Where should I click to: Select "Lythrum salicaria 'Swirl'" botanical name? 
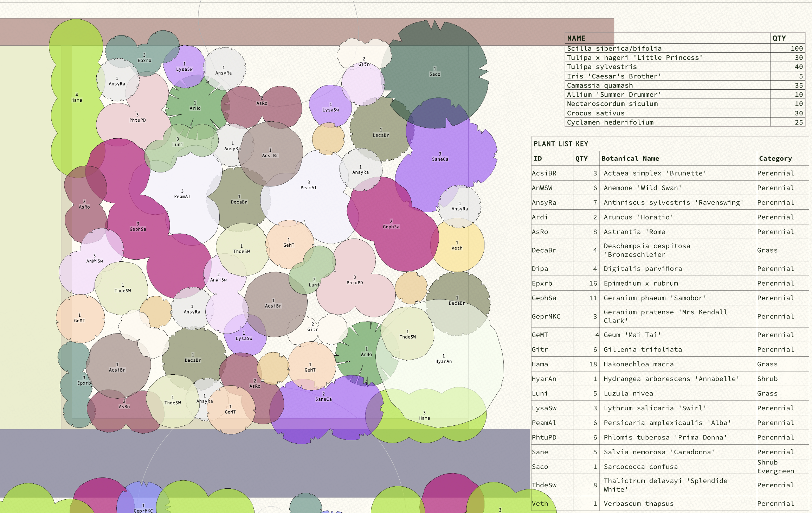655,408
